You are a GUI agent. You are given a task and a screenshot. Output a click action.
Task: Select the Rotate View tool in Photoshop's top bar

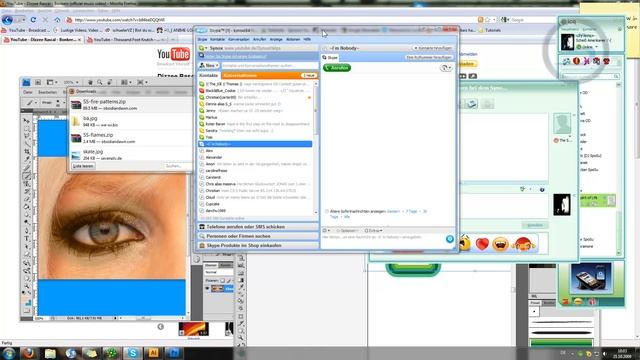pyautogui.click(x=109, y=82)
